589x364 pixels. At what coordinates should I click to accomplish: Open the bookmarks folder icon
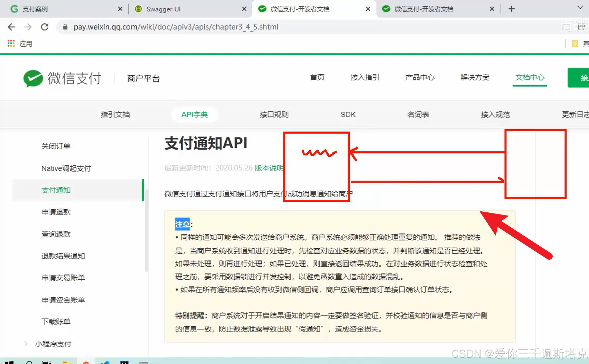[x=575, y=44]
